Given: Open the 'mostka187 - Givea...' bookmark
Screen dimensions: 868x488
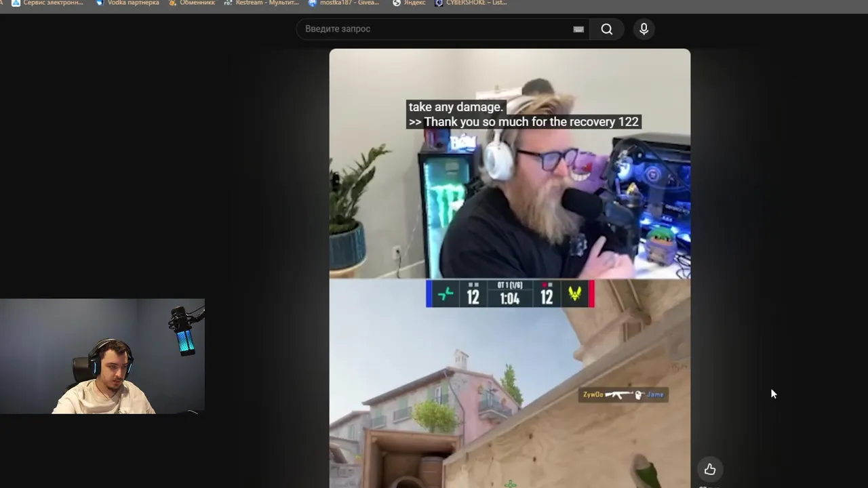Looking at the screenshot, I should [x=344, y=3].
